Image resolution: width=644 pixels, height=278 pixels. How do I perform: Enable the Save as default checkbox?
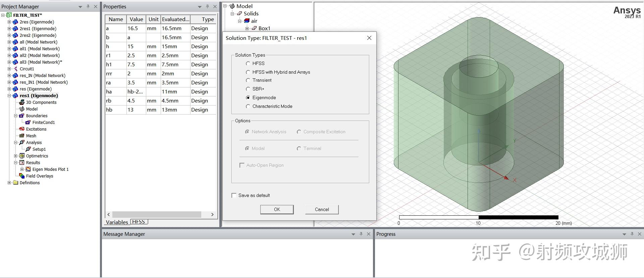click(x=234, y=195)
